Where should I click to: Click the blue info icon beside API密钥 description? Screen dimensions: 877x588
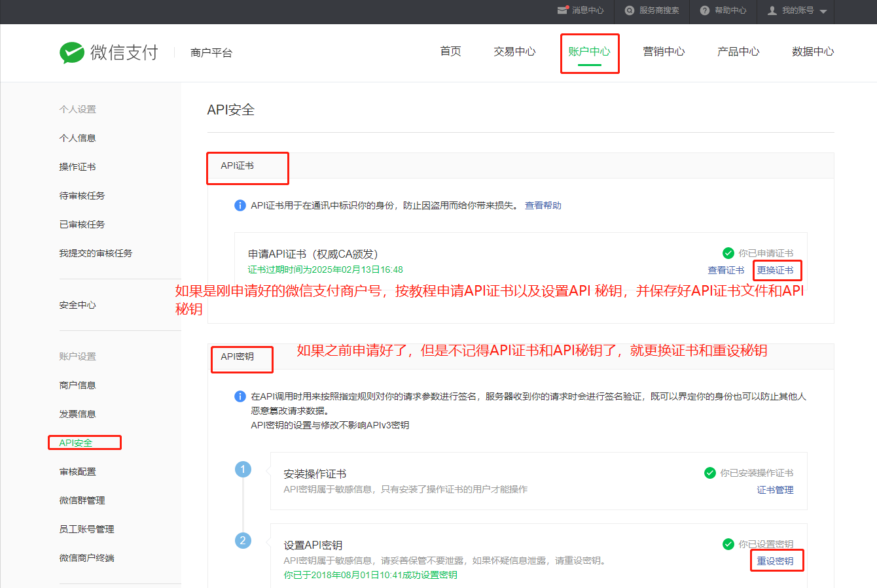pyautogui.click(x=240, y=396)
